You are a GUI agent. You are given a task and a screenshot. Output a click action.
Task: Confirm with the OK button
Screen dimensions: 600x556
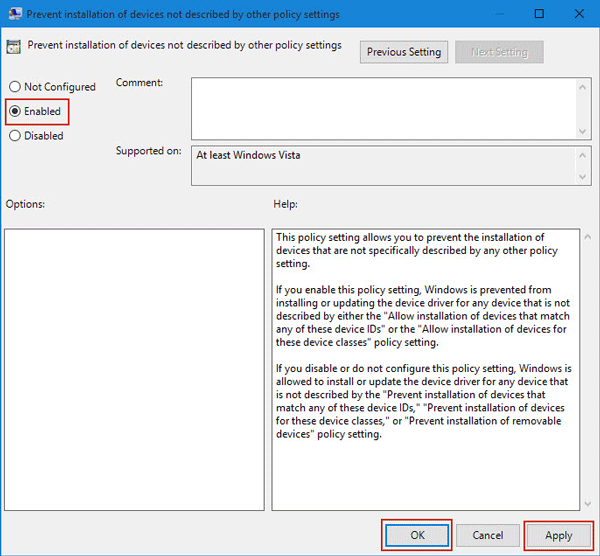point(417,535)
